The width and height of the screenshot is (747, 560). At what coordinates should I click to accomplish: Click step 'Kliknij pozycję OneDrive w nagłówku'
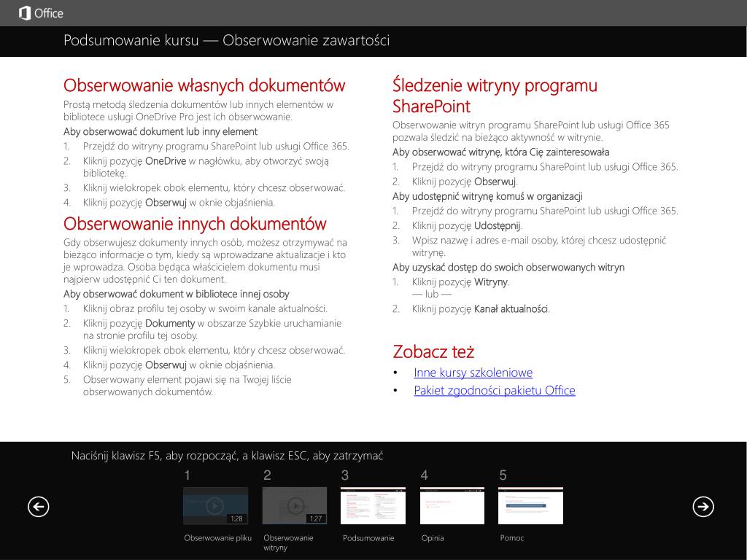tap(163, 161)
